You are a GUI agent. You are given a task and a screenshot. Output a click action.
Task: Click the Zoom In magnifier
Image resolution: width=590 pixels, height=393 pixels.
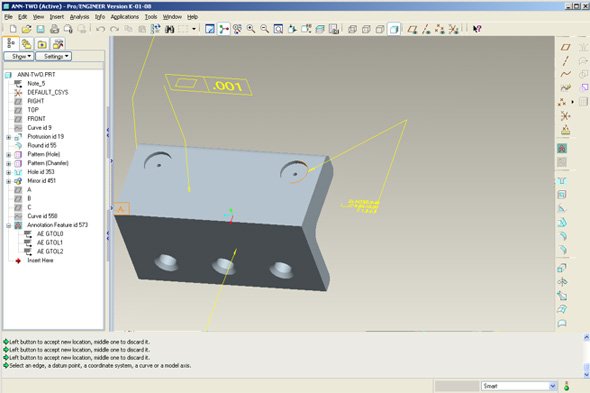pos(251,29)
